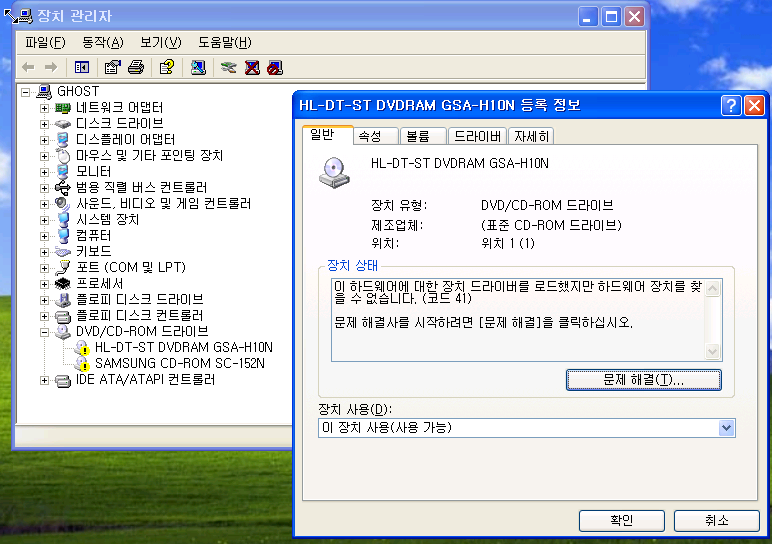Click the Uninstall device toolbar icon
The height and width of the screenshot is (544, 772).
(252, 67)
